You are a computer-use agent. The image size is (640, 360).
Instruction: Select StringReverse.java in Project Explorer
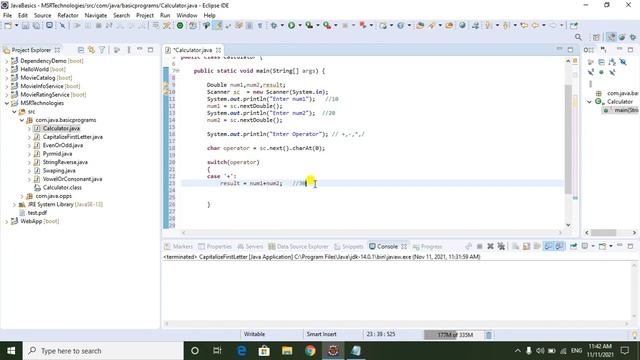(x=65, y=162)
